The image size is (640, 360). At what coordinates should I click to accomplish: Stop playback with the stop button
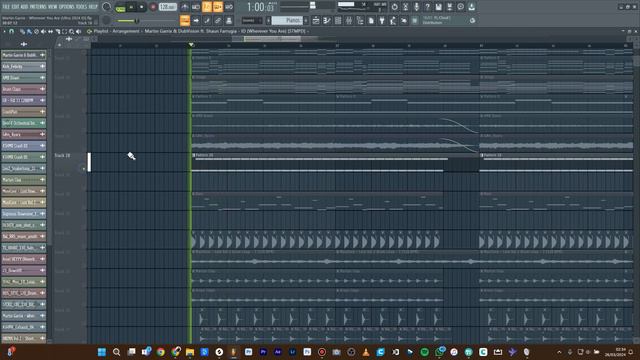click(x=142, y=7)
